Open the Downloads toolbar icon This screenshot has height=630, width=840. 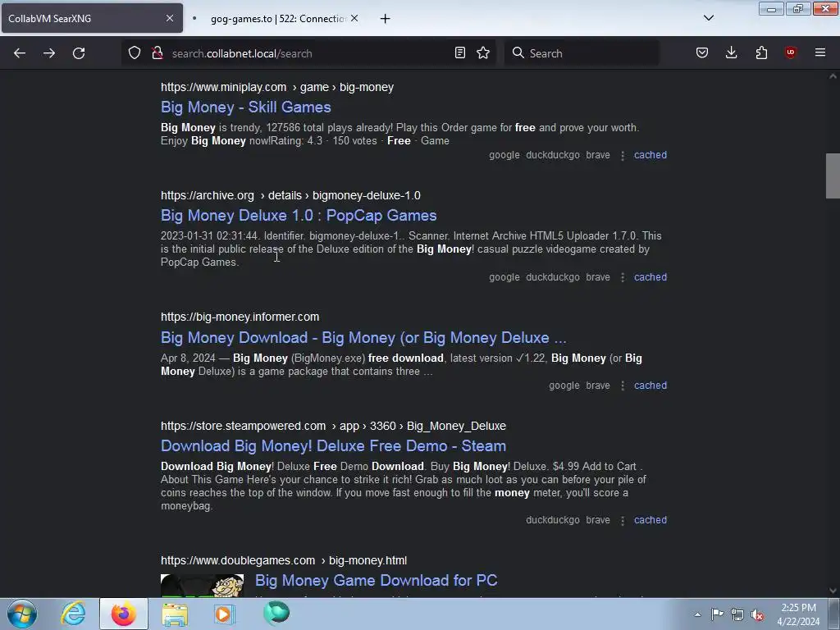pyautogui.click(x=731, y=52)
